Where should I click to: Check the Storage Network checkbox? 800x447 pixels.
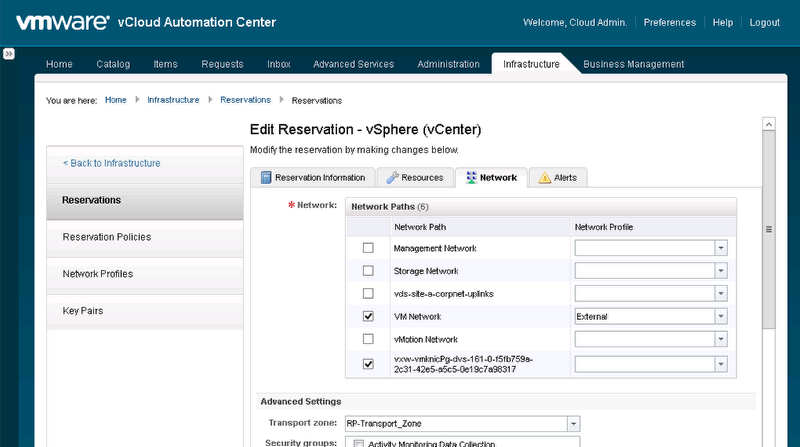368,270
